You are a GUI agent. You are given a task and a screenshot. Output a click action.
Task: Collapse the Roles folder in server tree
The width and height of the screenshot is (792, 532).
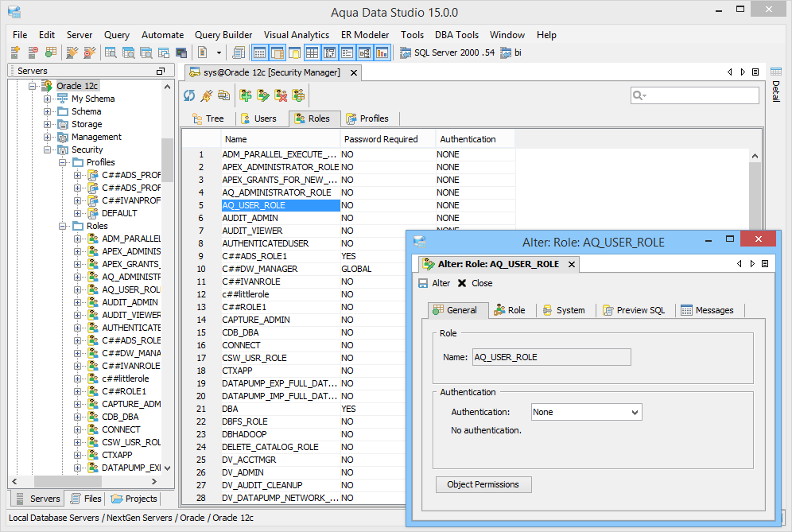pos(62,226)
